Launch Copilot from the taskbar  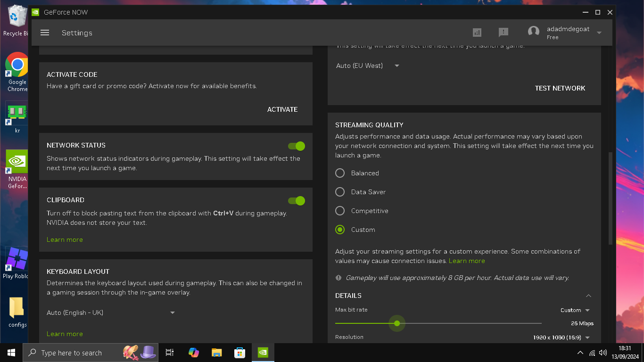194,353
